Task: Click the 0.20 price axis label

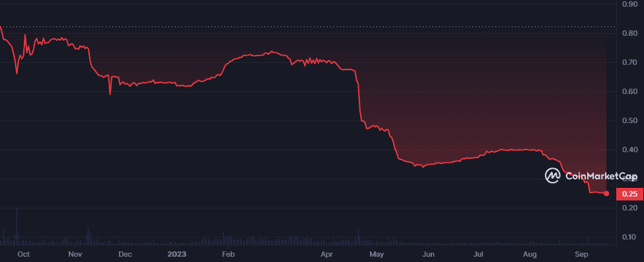Action: [x=629, y=208]
